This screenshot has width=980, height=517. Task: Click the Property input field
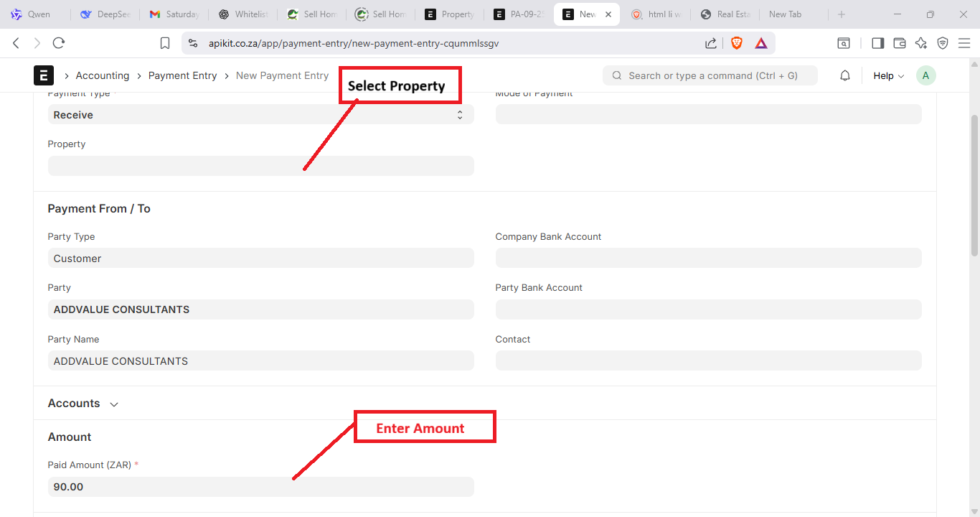(260, 166)
